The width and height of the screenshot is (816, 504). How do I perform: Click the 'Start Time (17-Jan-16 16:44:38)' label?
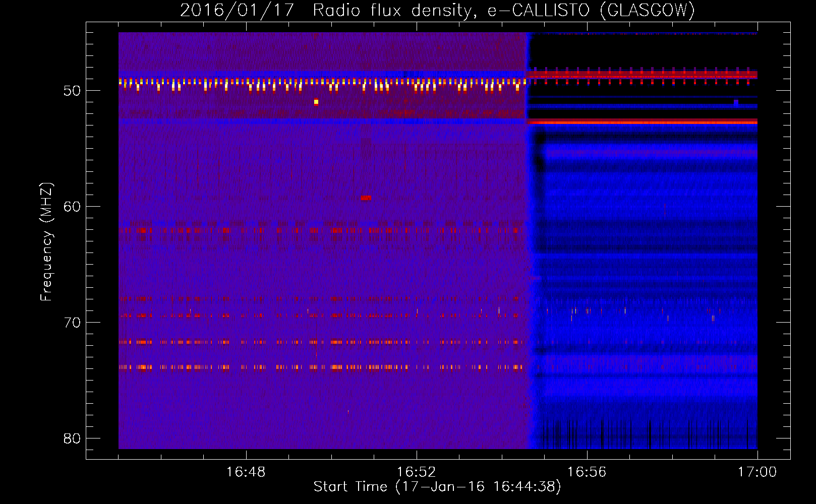(x=437, y=487)
